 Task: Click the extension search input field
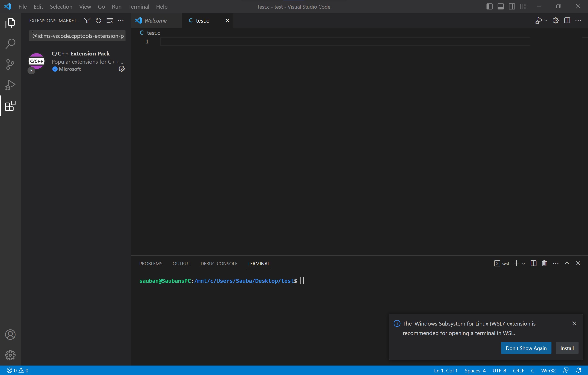77,36
